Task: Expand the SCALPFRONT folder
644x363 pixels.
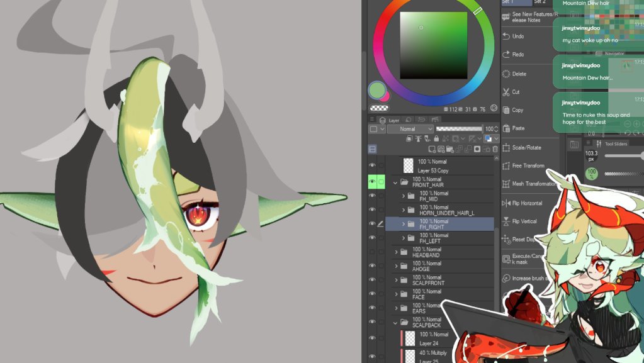Action: click(396, 280)
